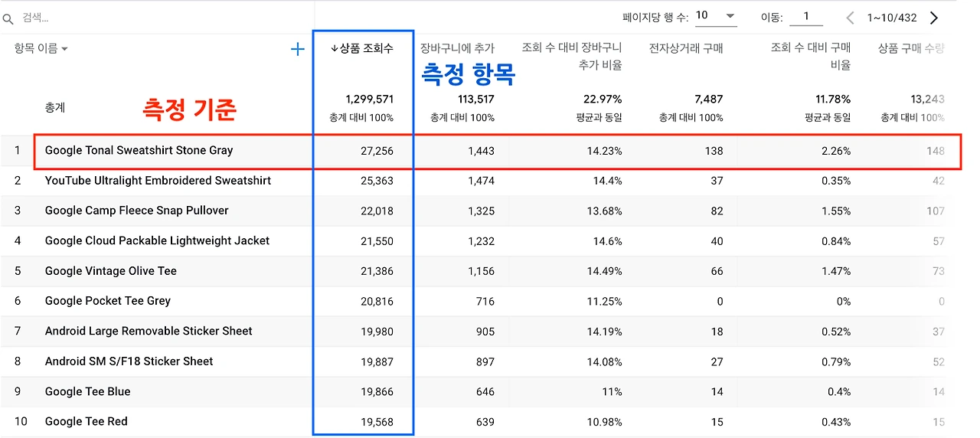Click purchases value 82
The width and height of the screenshot is (980, 438).
(717, 211)
